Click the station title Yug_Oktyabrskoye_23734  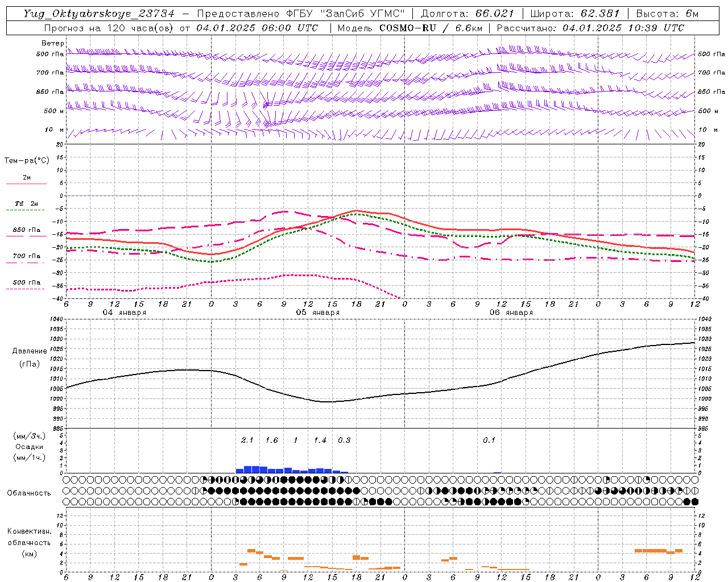point(99,14)
